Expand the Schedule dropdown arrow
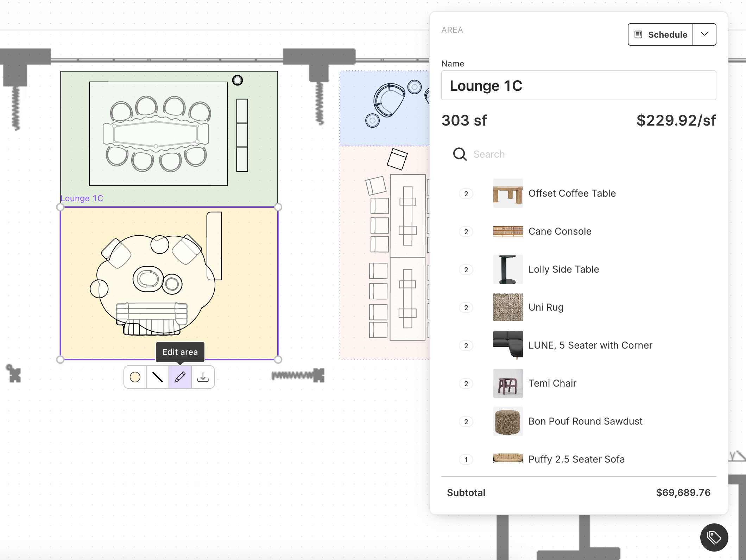Viewport: 746px width, 560px height. pyautogui.click(x=704, y=34)
